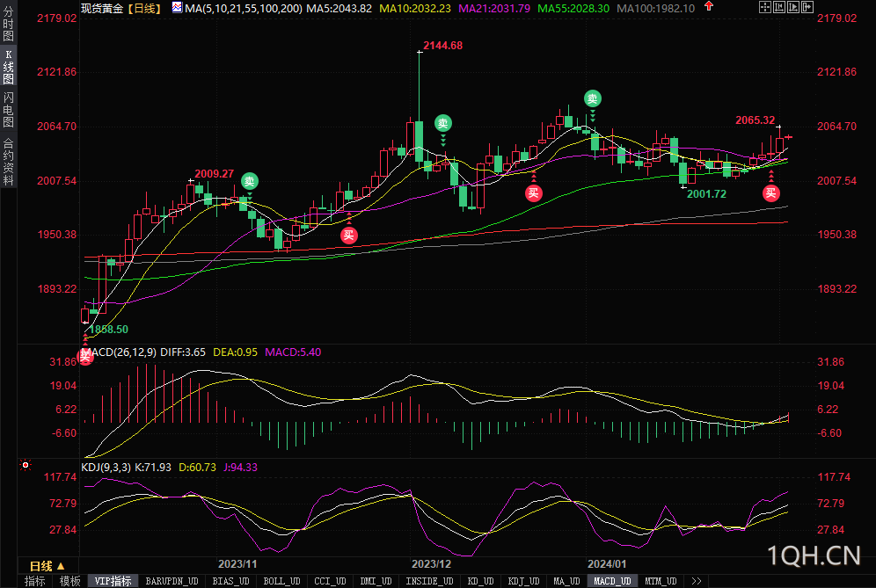Click the crosshair cursor icon at top right
Screen dimensions: 876x588
(x=765, y=7)
